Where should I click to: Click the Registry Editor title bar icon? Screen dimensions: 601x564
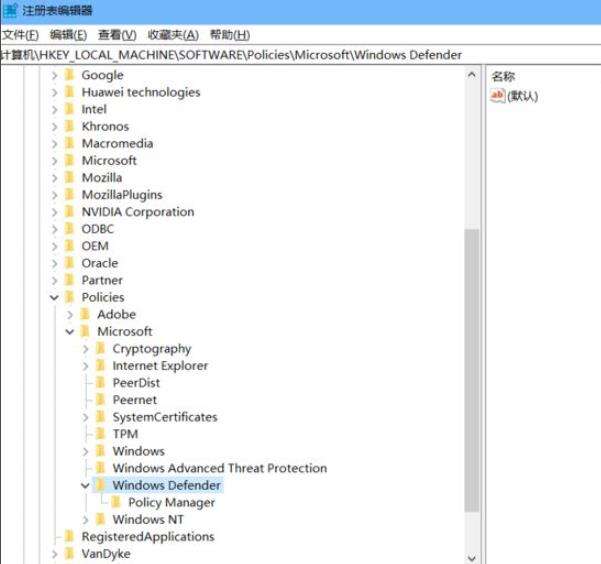click(x=9, y=10)
